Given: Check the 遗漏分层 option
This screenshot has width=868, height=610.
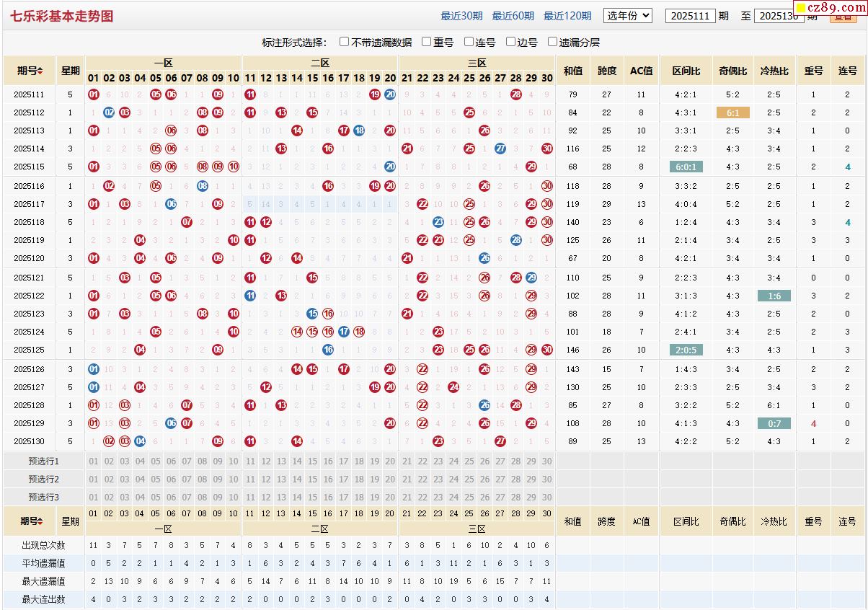Looking at the screenshot, I should [x=553, y=42].
